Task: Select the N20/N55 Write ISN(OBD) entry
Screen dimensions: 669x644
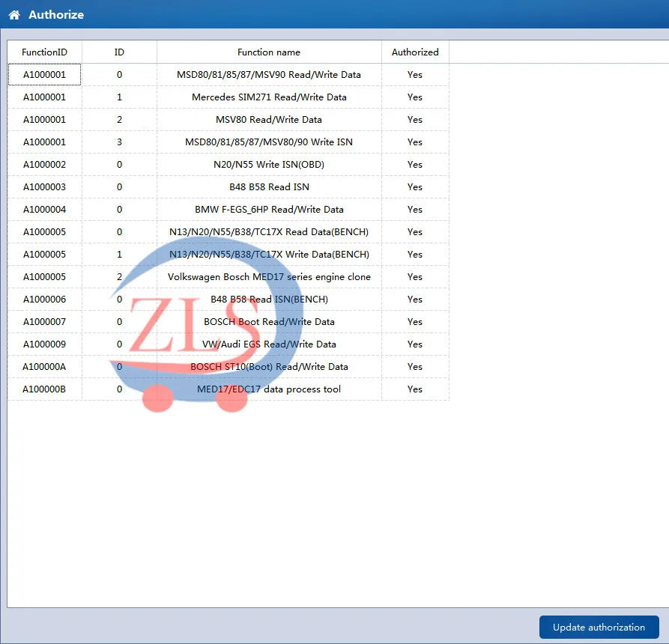Action: click(x=268, y=165)
